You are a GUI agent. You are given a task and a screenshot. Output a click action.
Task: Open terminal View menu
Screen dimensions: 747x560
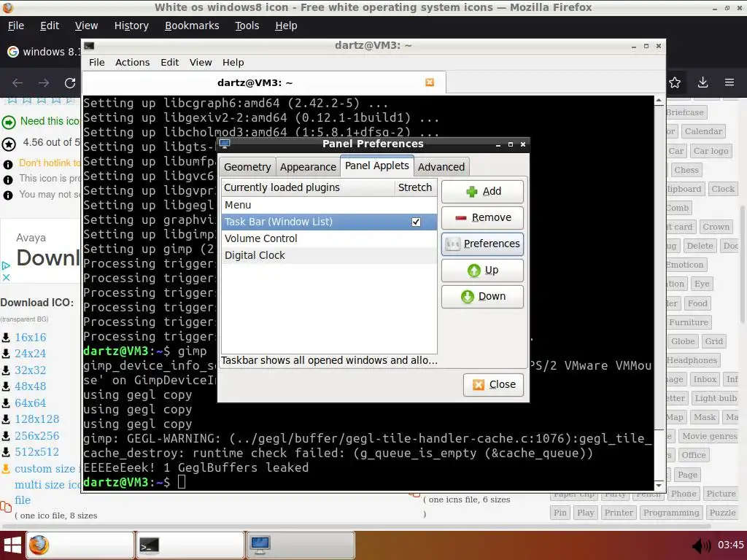[x=201, y=63]
